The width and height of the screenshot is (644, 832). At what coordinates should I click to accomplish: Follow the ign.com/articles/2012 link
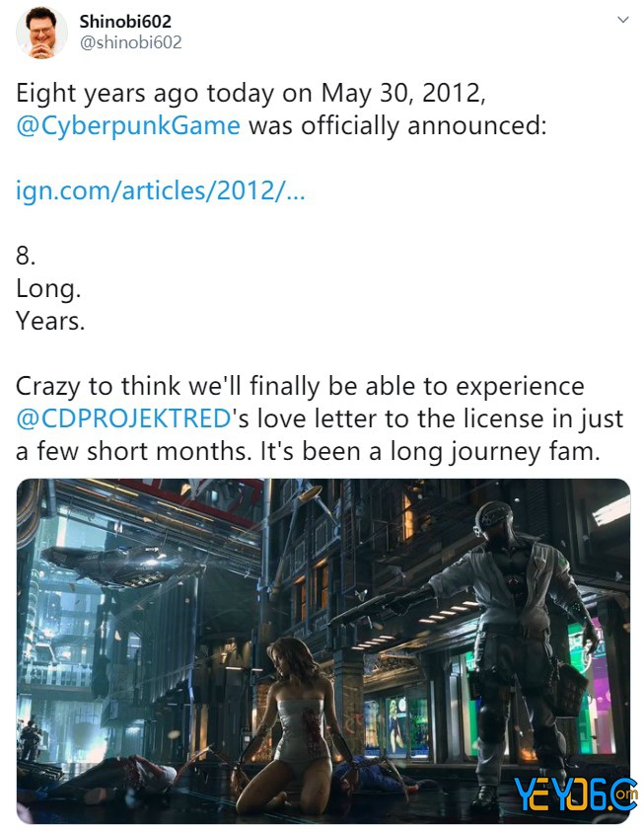click(x=161, y=190)
